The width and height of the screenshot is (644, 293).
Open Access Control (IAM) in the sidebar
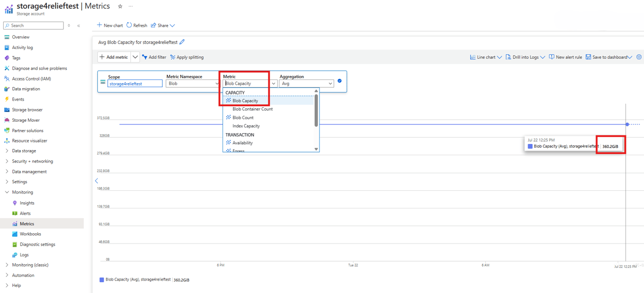click(x=31, y=79)
